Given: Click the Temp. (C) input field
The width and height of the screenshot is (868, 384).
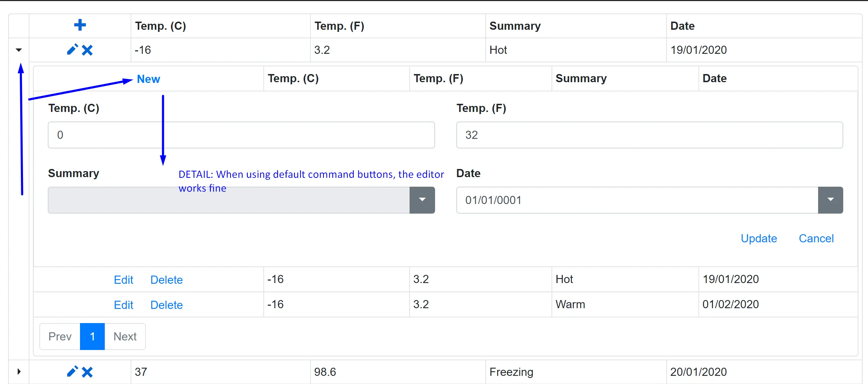Looking at the screenshot, I should coord(241,135).
